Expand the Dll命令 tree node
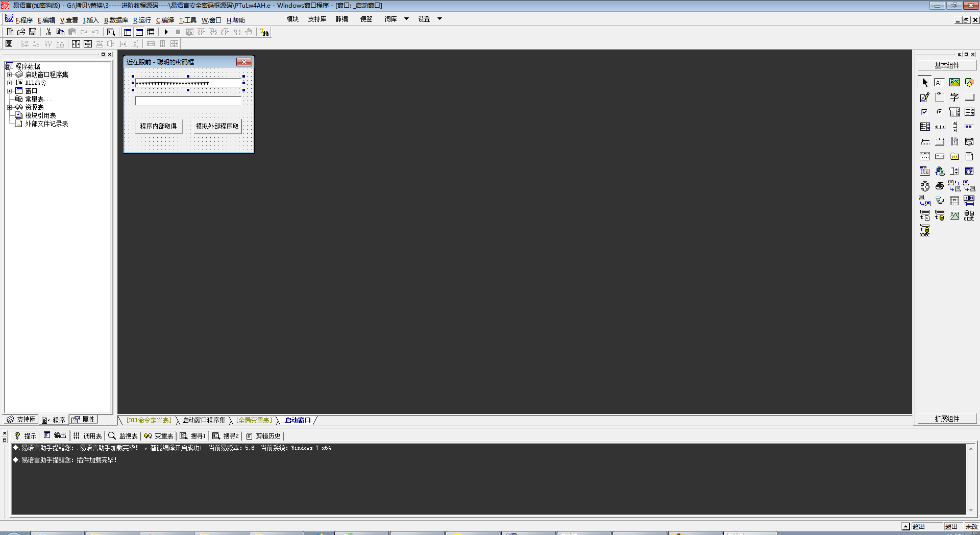Image resolution: width=980 pixels, height=535 pixels. pyautogui.click(x=9, y=83)
